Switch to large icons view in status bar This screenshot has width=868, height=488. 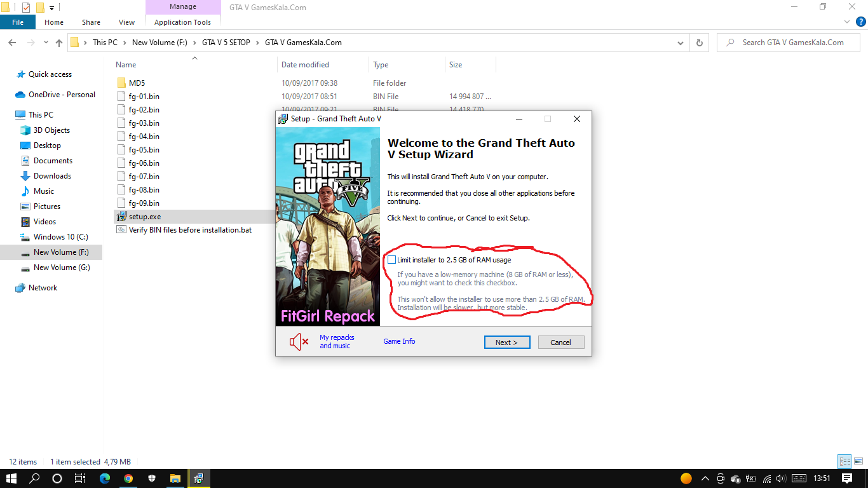[858, 462]
